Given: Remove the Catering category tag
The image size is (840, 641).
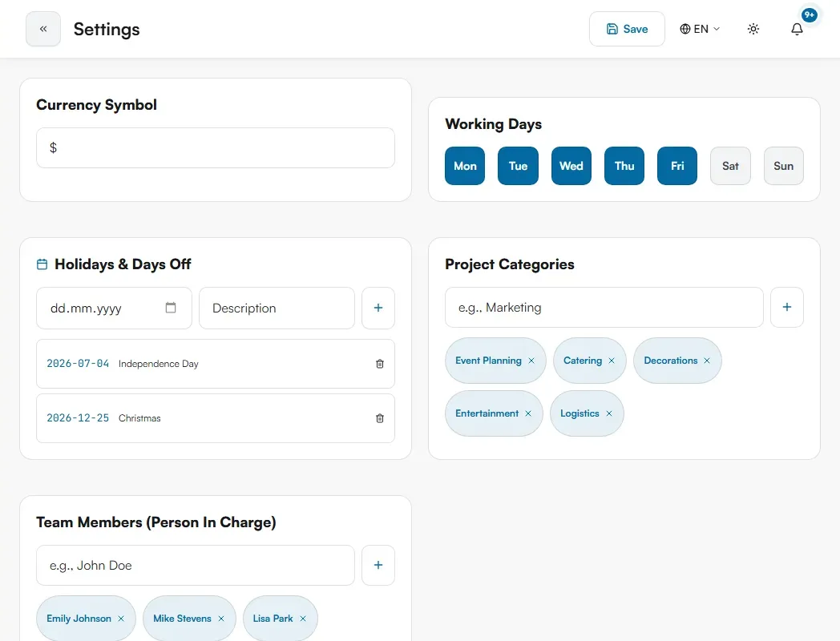Looking at the screenshot, I should (x=612, y=361).
